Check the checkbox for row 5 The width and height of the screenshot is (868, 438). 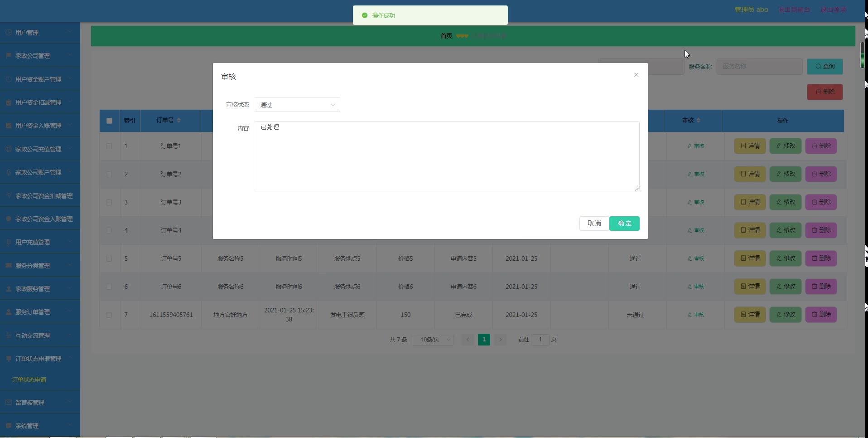point(109,258)
